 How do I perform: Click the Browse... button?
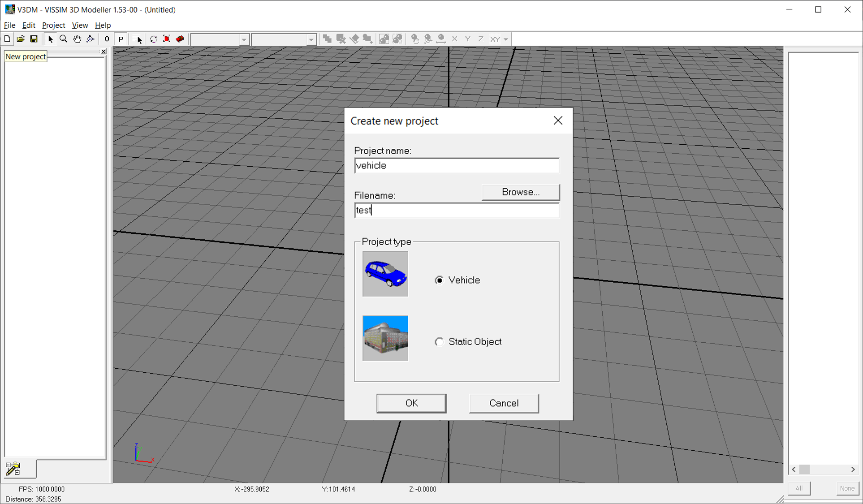click(x=520, y=192)
